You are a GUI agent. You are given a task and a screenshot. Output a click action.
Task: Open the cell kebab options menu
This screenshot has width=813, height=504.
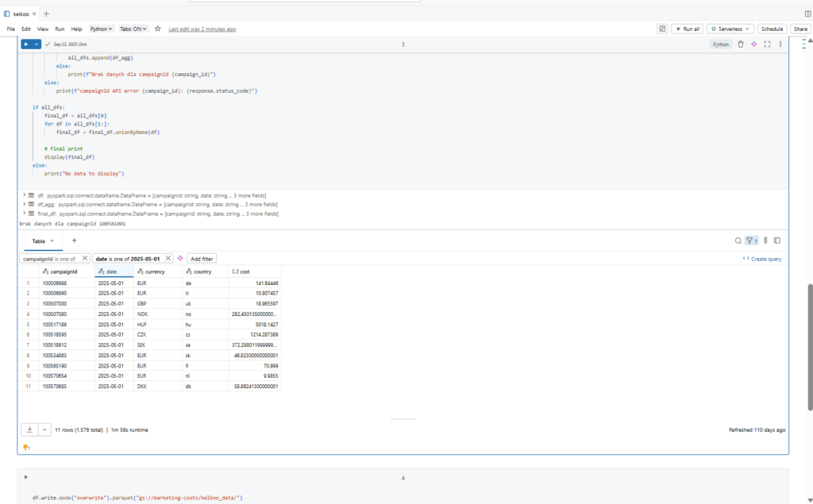(x=780, y=44)
